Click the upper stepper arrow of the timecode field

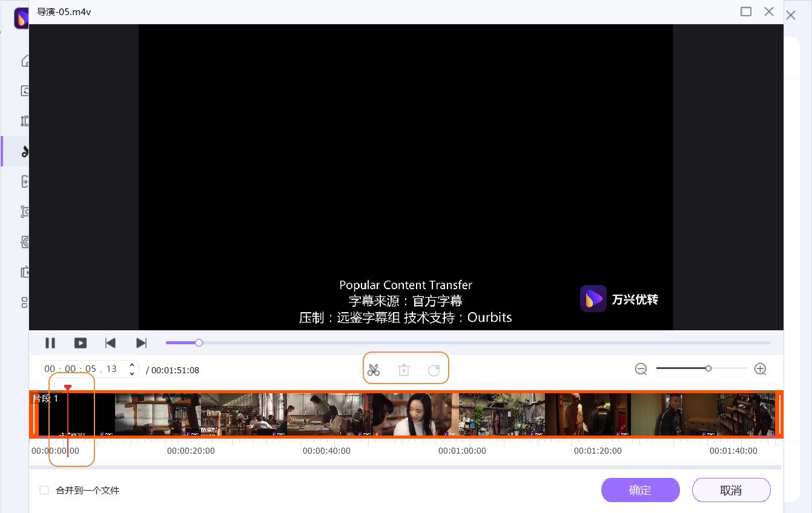click(131, 365)
